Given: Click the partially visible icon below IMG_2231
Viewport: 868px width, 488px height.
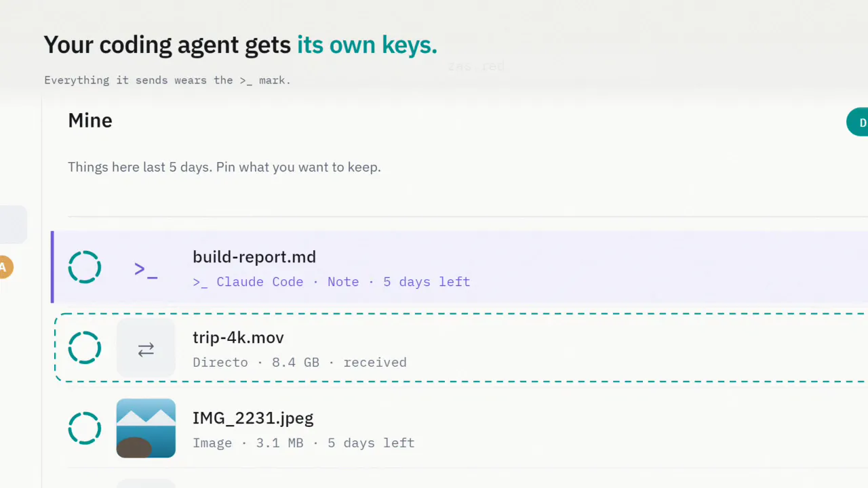Looking at the screenshot, I should (146, 483).
